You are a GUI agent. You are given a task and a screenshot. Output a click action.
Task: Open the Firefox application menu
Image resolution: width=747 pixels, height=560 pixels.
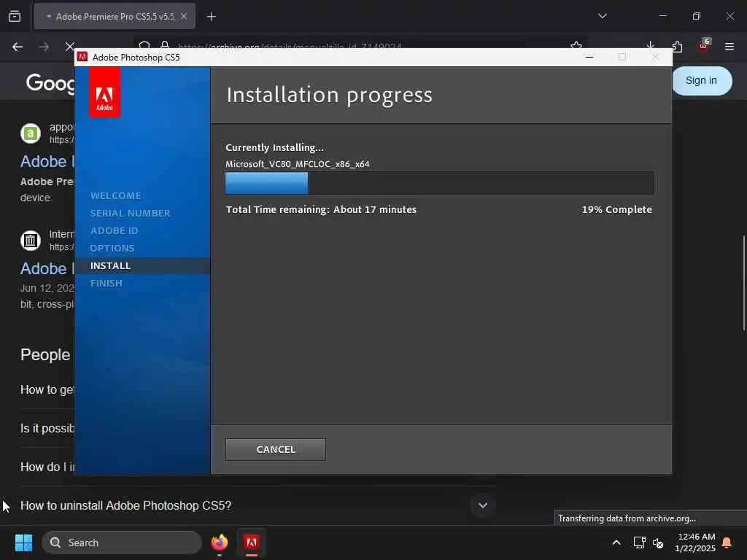[729, 46]
